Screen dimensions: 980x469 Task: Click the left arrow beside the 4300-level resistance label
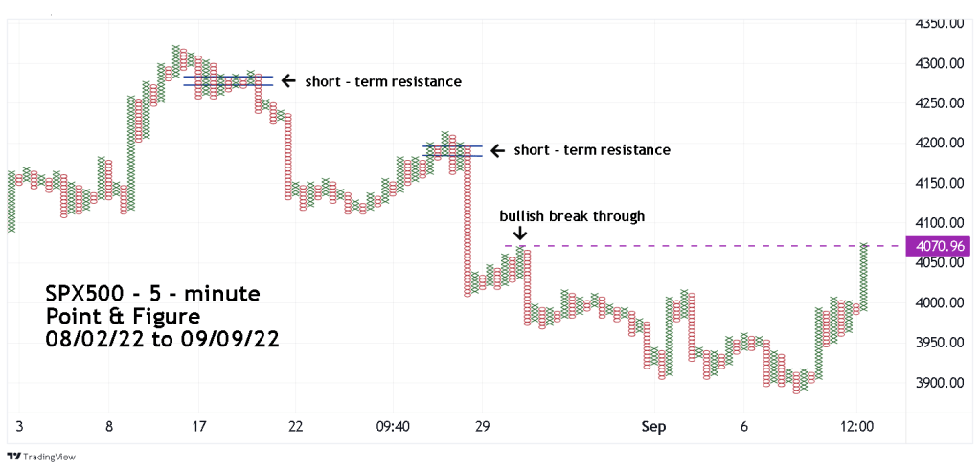(x=287, y=81)
